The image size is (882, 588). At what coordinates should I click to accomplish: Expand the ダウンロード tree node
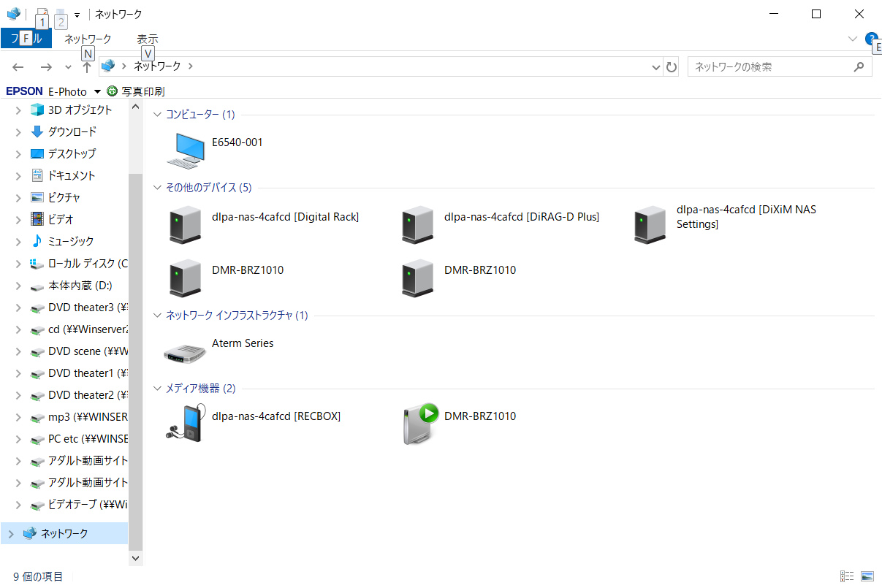pyautogui.click(x=19, y=132)
